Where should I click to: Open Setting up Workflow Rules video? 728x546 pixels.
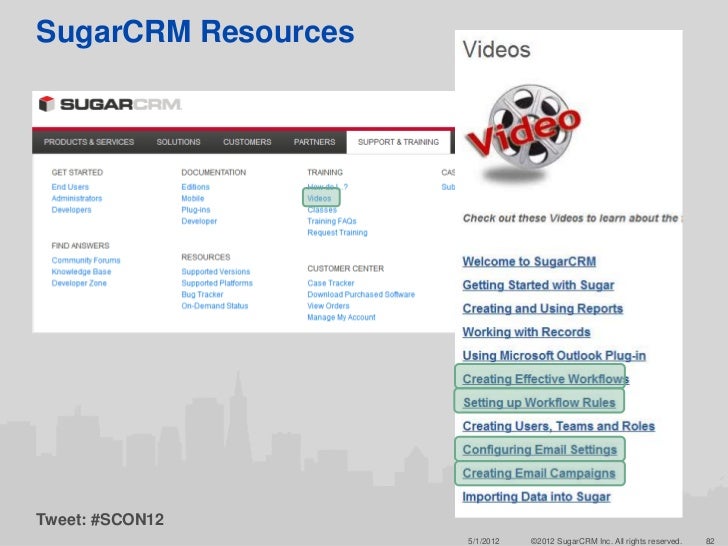(540, 403)
